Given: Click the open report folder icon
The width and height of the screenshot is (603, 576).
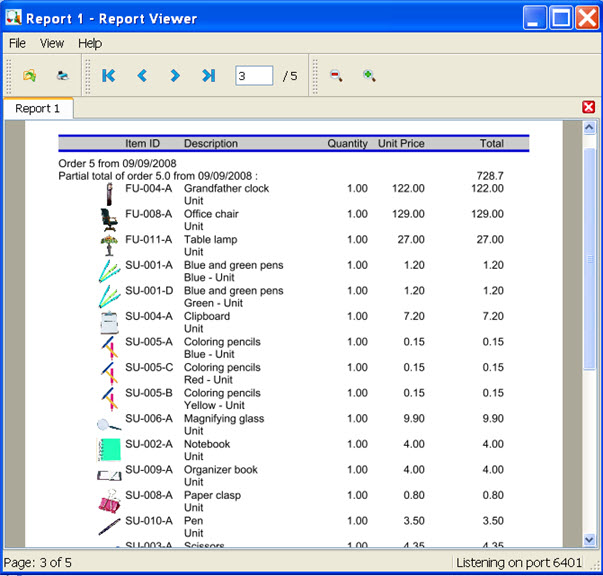Looking at the screenshot, I should tap(30, 75).
